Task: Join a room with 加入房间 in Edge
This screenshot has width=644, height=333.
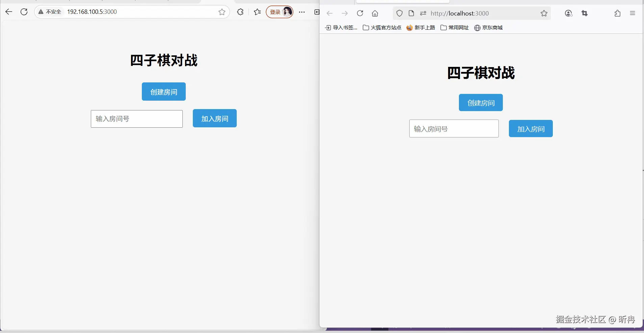Action: [x=215, y=118]
